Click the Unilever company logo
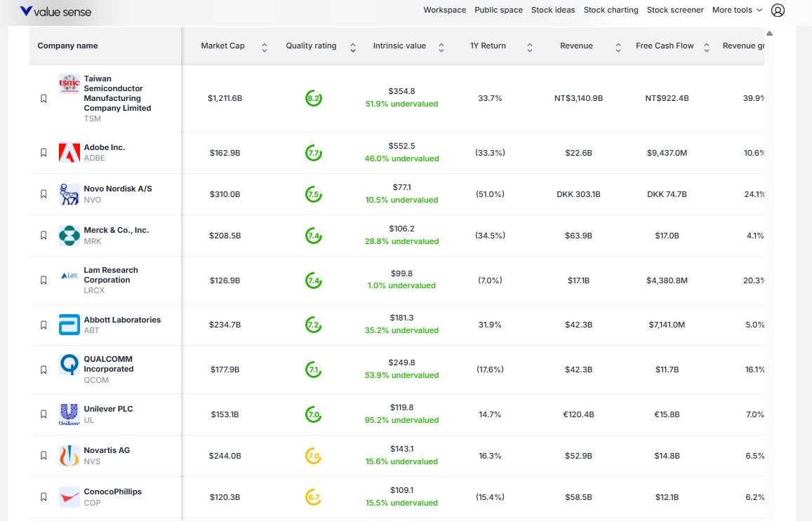 pos(69,414)
